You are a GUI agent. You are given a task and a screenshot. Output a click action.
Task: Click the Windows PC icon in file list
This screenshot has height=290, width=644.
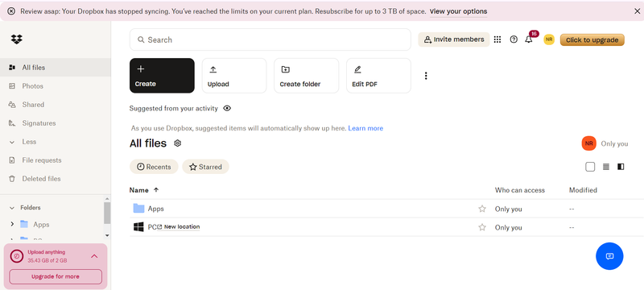(138, 226)
